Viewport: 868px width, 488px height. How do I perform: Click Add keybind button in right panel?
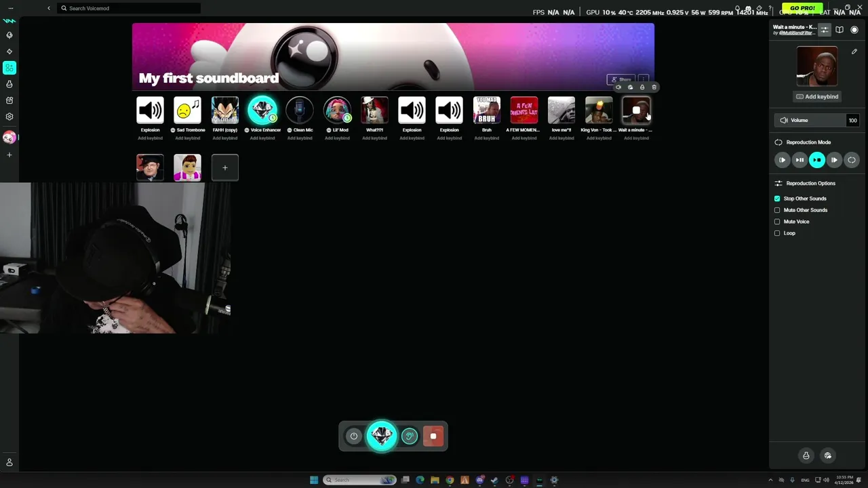coord(816,96)
